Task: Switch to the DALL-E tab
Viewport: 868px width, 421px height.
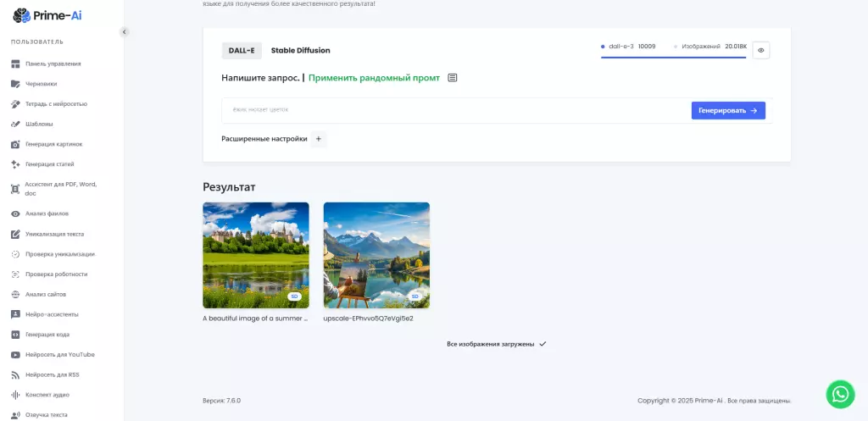Action: (242, 50)
